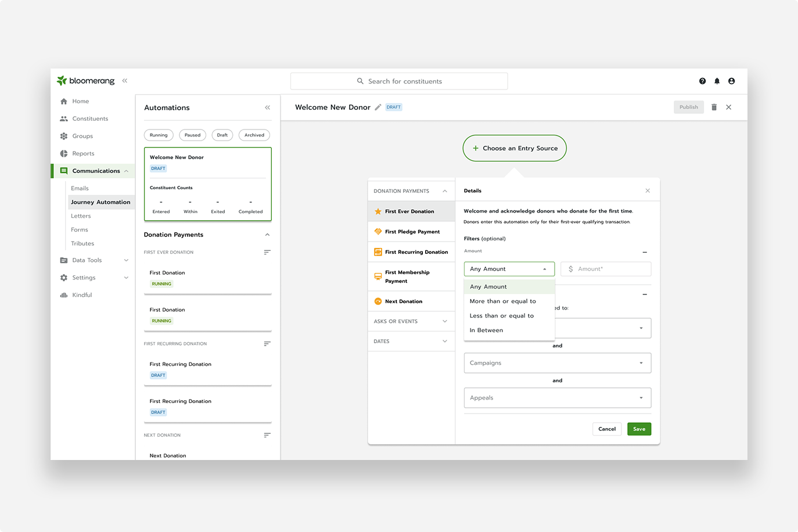Select First Recurring Donation source

[412, 252]
